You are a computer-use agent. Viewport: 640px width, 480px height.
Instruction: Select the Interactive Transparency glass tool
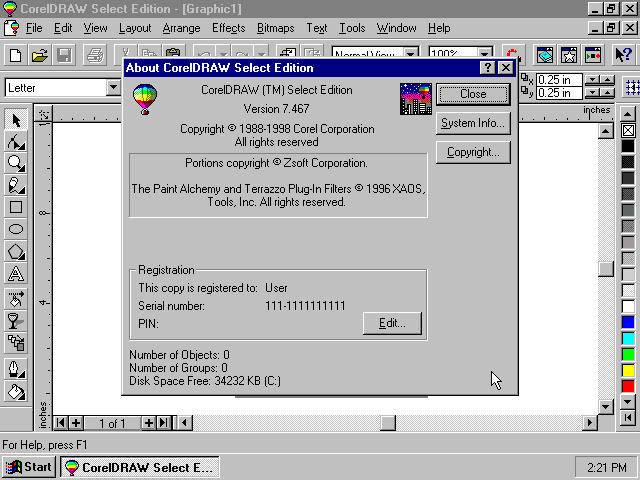point(16,321)
